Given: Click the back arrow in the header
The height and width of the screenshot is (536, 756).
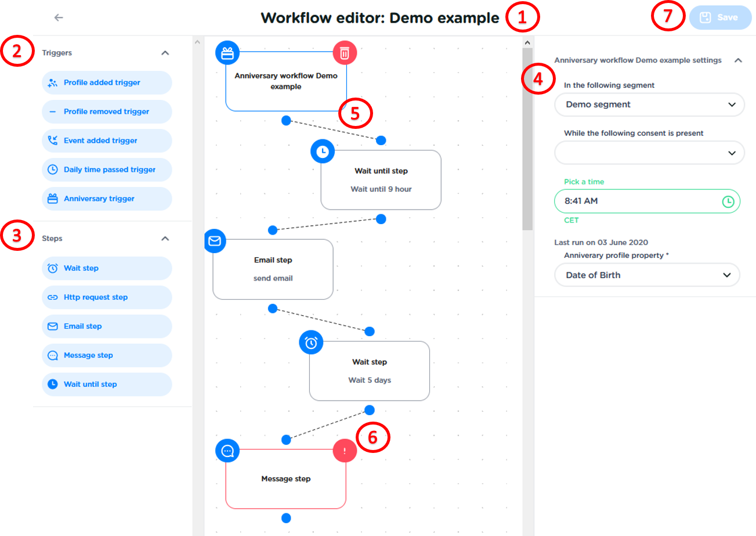Looking at the screenshot, I should 59,17.
